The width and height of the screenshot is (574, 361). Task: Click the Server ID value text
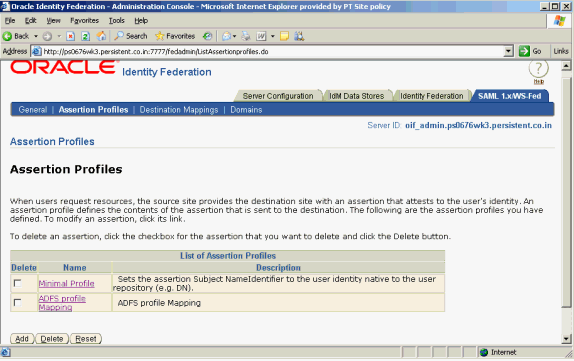478,126
